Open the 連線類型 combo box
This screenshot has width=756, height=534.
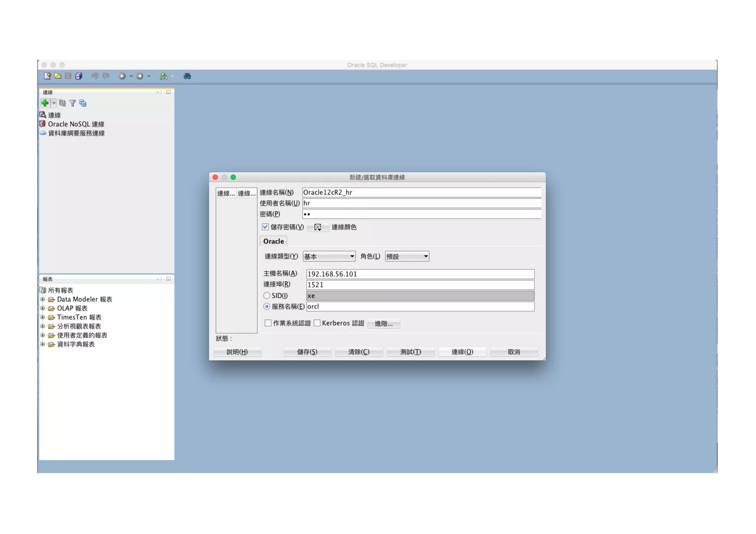[329, 256]
